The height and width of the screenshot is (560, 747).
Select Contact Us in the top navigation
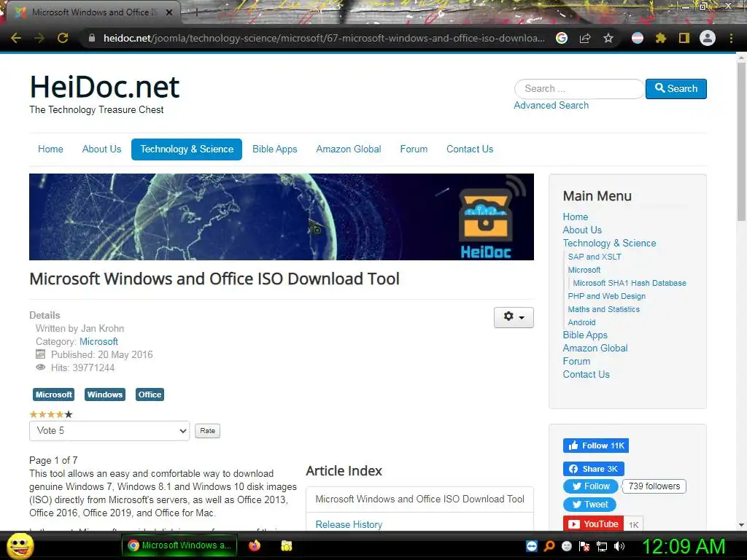point(470,149)
